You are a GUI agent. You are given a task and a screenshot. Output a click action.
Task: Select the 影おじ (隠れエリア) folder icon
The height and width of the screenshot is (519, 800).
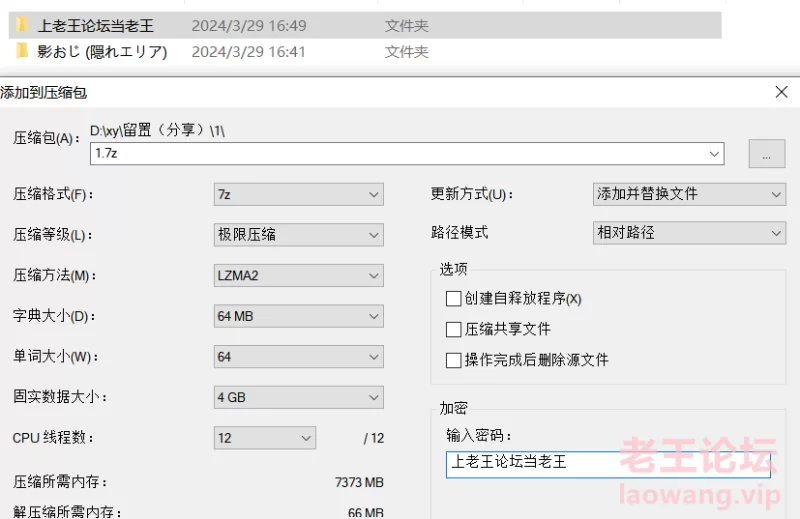[x=22, y=51]
